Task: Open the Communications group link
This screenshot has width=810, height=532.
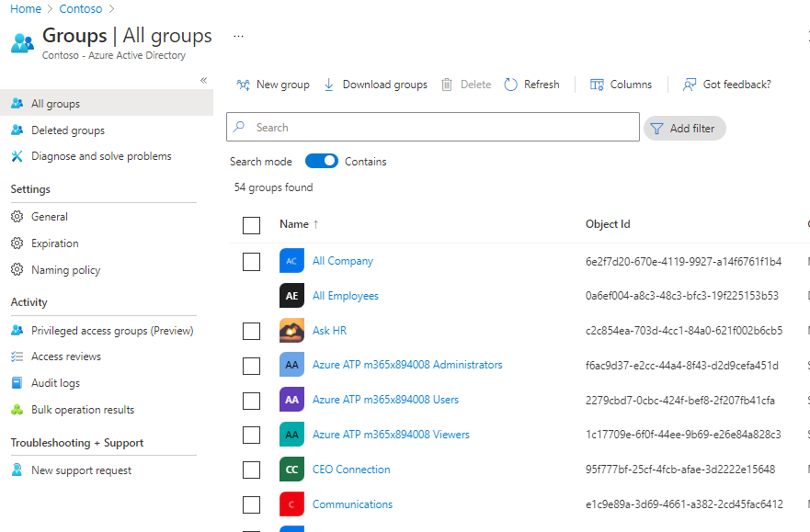Action: [352, 504]
